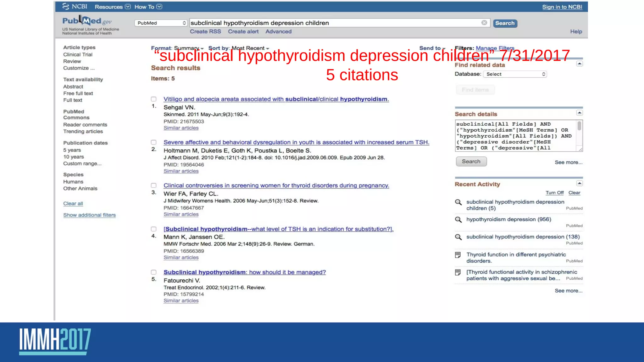This screenshot has height=362, width=644.
Task: Open Reader comments under PubMed Commons
Action: pyautogui.click(x=85, y=125)
